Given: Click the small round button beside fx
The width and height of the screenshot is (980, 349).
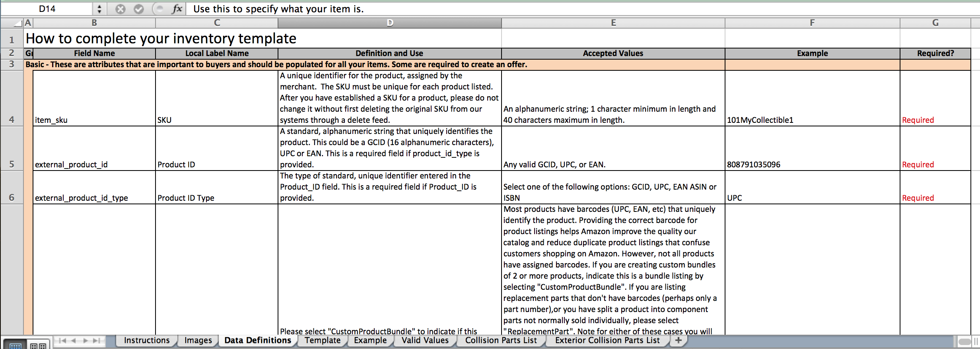Looking at the screenshot, I should coord(159,9).
